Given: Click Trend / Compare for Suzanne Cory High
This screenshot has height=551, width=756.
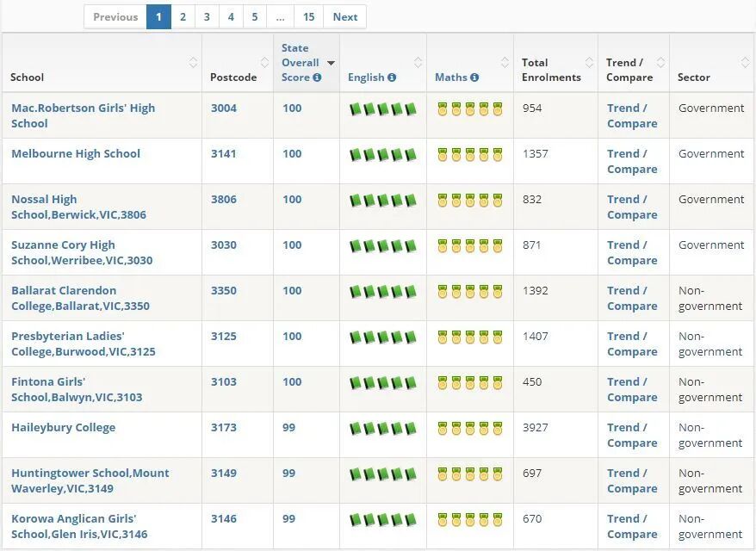Looking at the screenshot, I should pyautogui.click(x=632, y=252).
